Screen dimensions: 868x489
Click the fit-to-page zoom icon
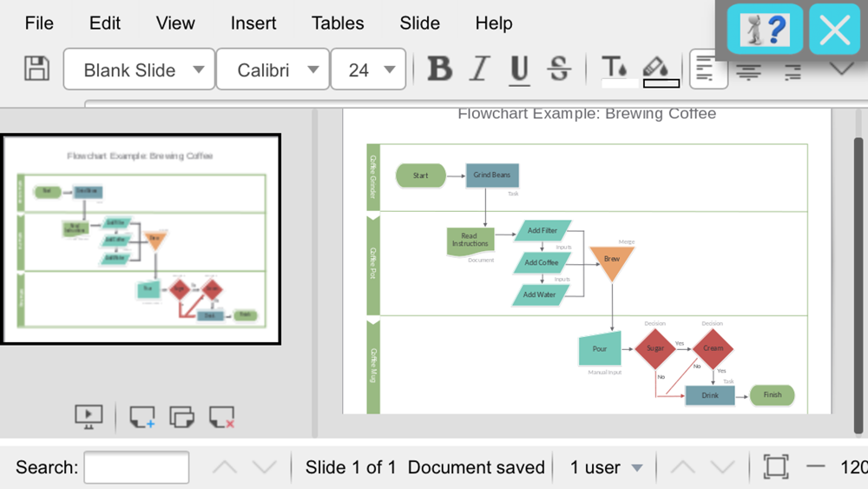(x=776, y=466)
